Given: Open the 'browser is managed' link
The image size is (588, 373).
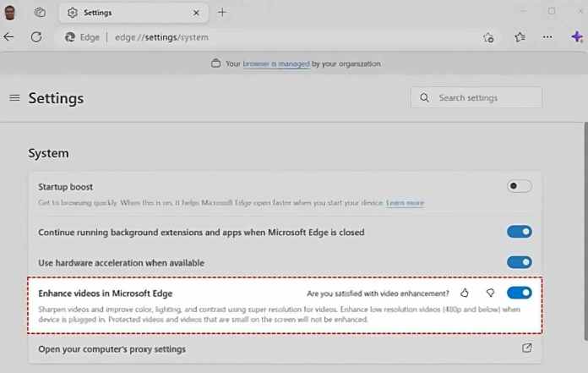Looking at the screenshot, I should click(x=276, y=63).
